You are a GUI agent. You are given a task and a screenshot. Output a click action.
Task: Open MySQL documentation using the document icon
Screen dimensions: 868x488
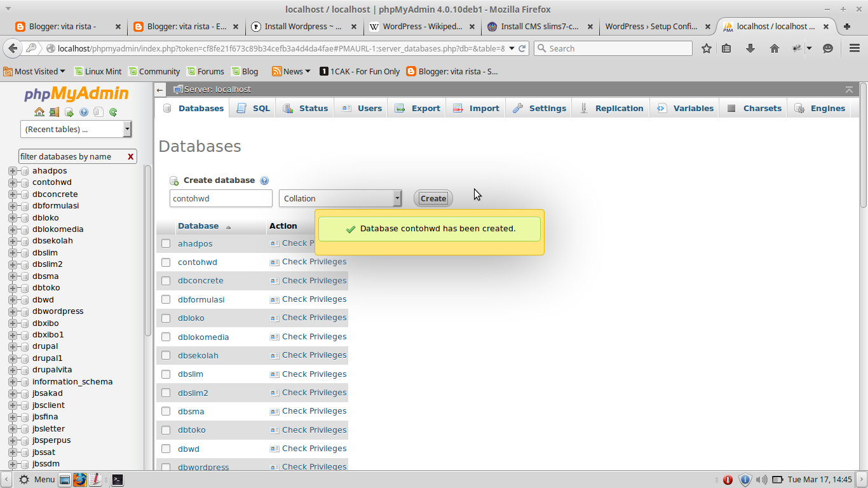coord(98,112)
